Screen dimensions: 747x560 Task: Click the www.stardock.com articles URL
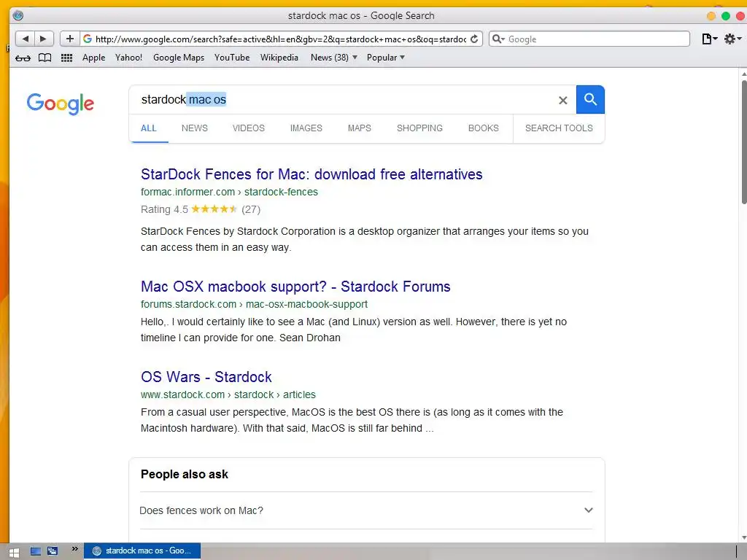pos(228,394)
